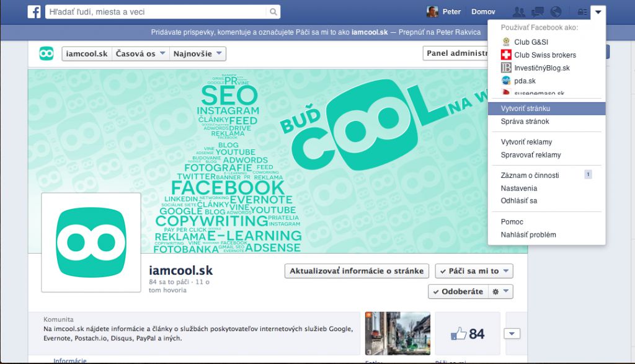Click the Facebook logo icon
The width and height of the screenshot is (635, 364).
[x=34, y=12]
